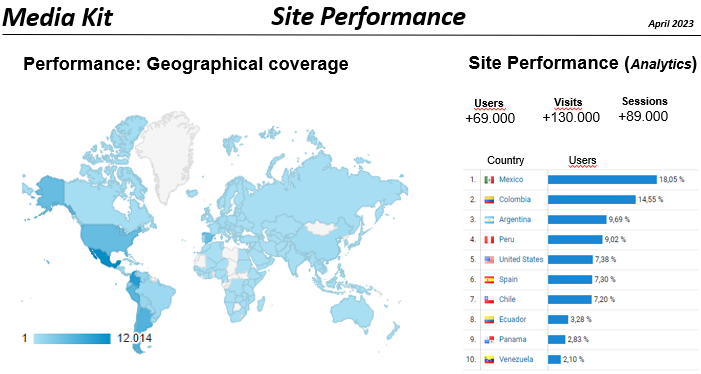Click the Argentina flag icon
Image resolution: width=701 pixels, height=374 pixels.
489,220
